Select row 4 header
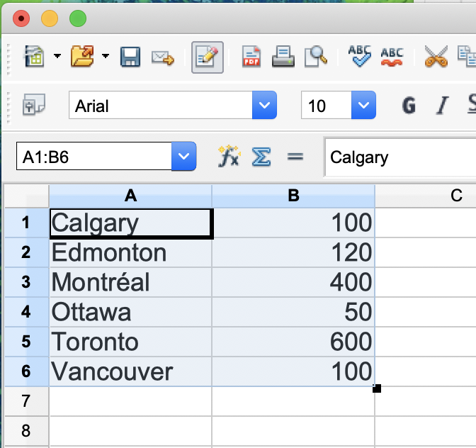 coord(26,312)
